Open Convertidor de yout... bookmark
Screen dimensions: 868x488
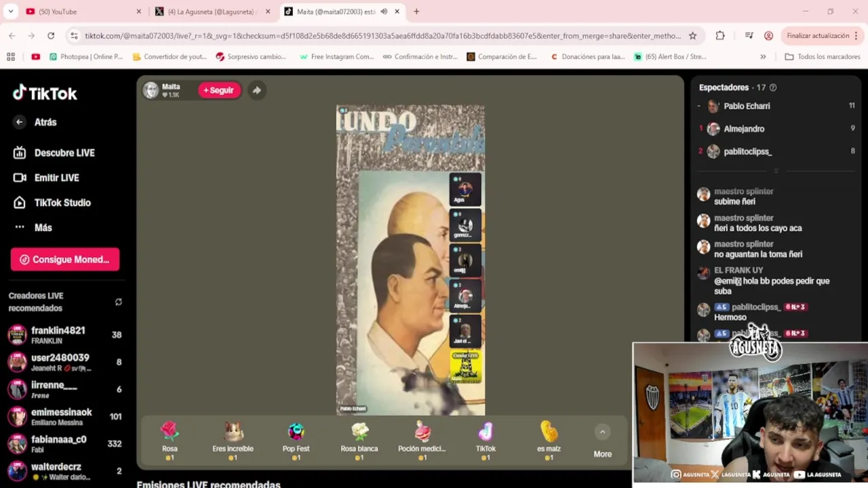click(x=170, y=57)
